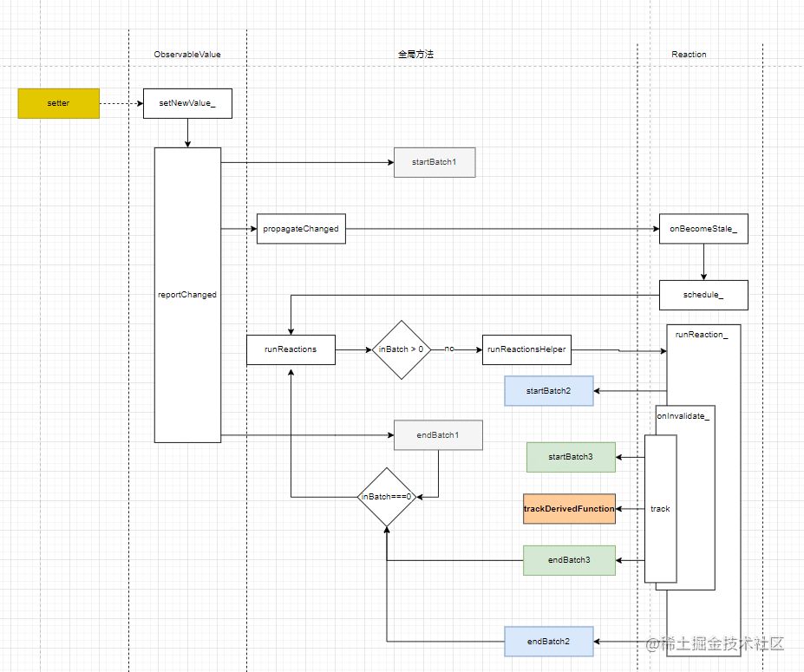Screen dimensions: 804x672
Task: Click the orange trackDerivedFunction box
Action: [569, 508]
